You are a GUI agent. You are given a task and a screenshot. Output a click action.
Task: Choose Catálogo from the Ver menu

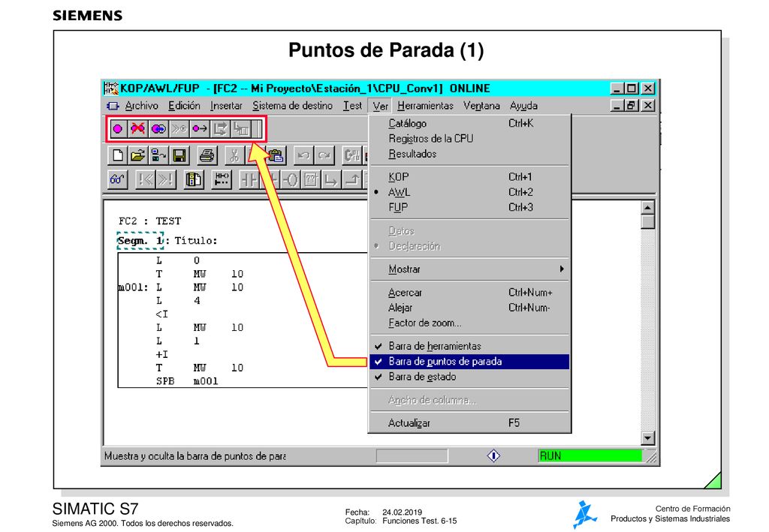coord(469,124)
